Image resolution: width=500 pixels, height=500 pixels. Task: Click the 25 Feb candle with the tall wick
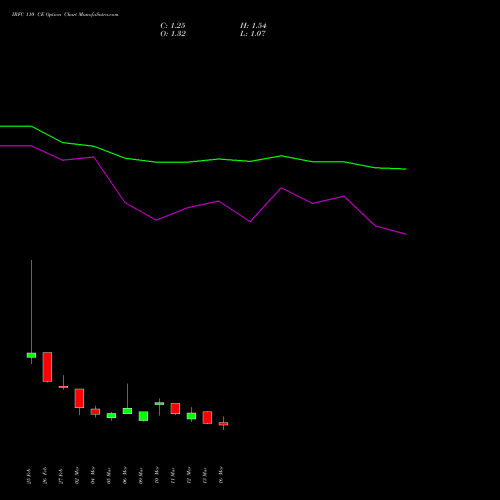point(31,355)
